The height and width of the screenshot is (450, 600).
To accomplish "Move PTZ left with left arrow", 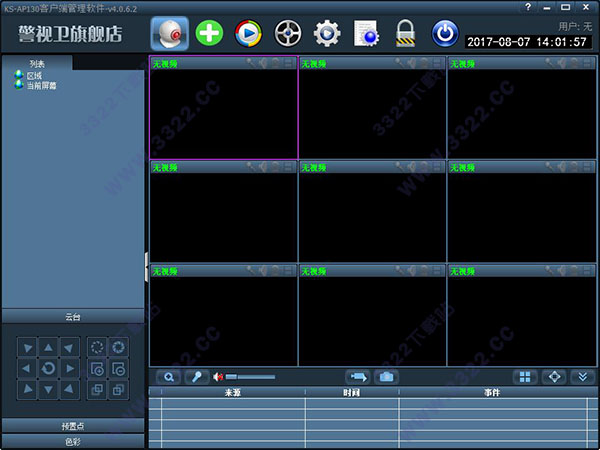I will click(27, 368).
